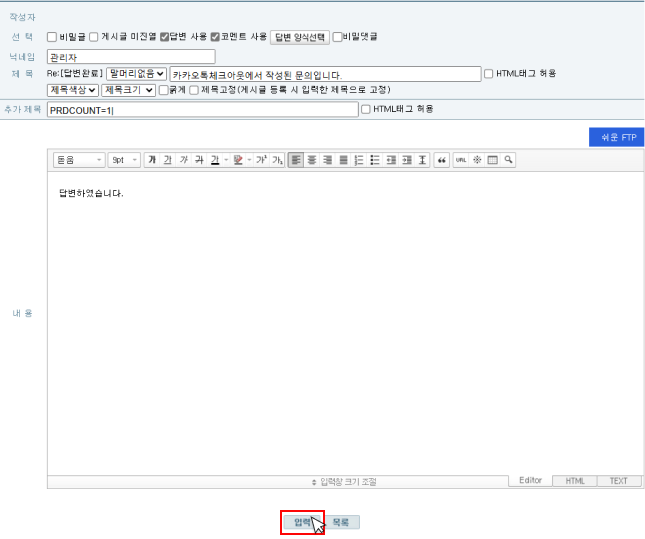Open the 말머리없음 dropdown
The width and height of the screenshot is (645, 539).
tap(136, 74)
